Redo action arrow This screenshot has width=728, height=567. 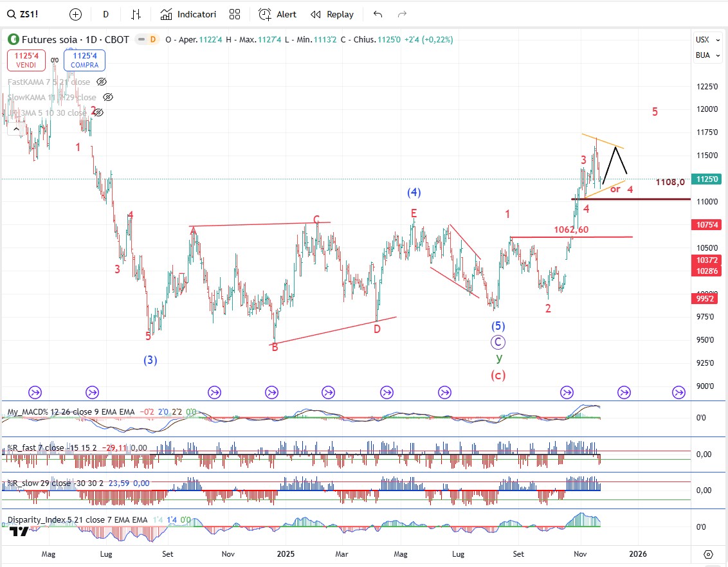[402, 14]
